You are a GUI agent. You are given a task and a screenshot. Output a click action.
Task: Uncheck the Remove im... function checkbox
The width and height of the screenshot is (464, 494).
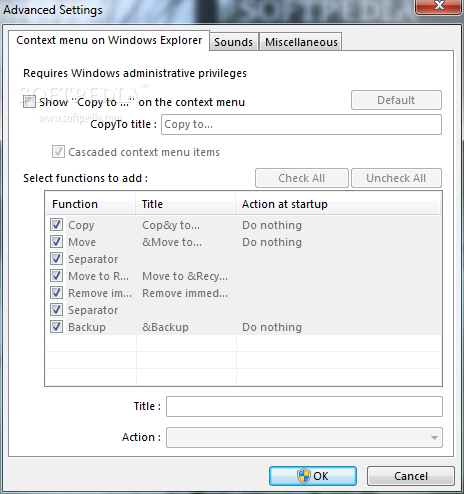tap(56, 293)
